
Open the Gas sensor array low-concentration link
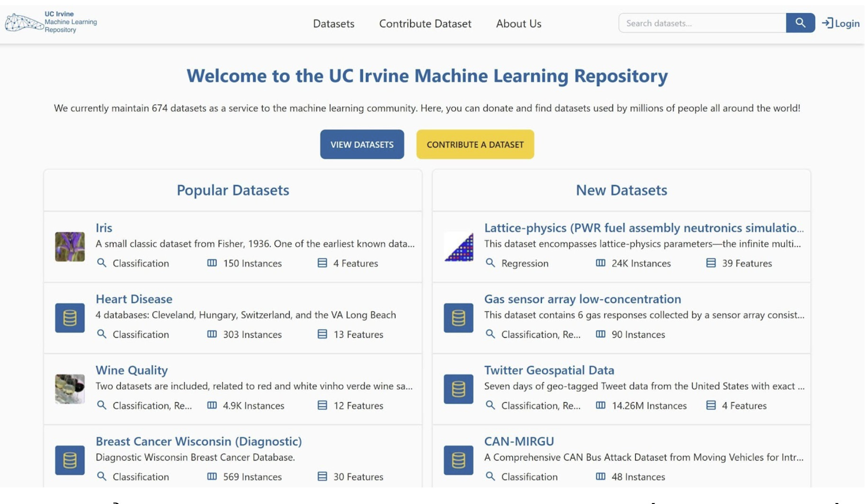point(583,299)
